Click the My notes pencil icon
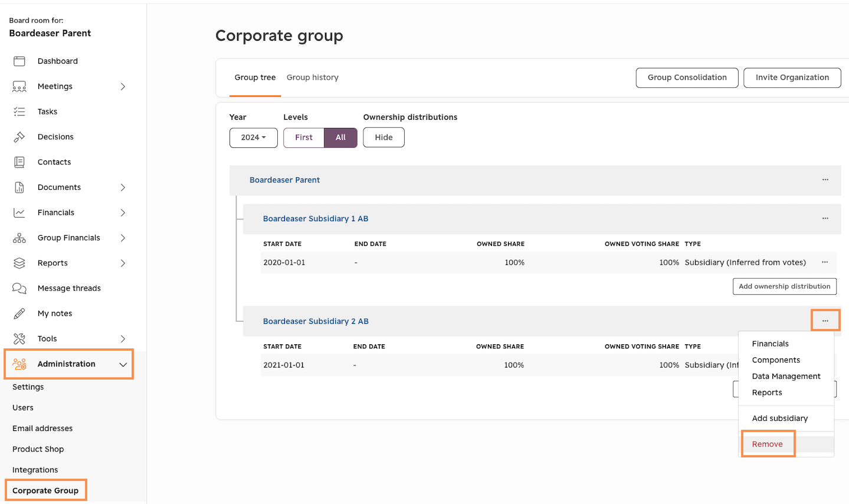Image resolution: width=849 pixels, height=504 pixels. coord(19,314)
